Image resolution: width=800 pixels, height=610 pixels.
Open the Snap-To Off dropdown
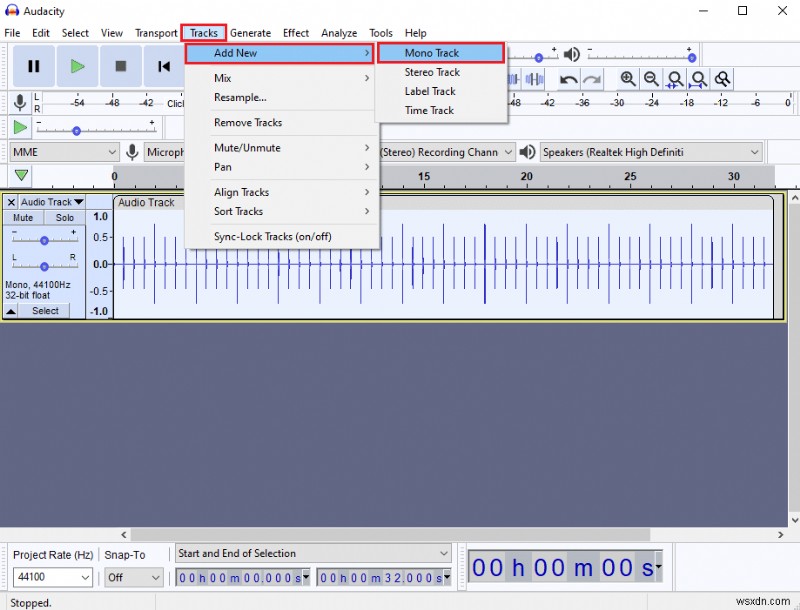click(134, 577)
